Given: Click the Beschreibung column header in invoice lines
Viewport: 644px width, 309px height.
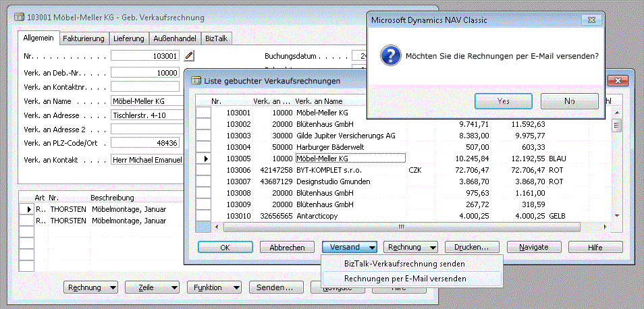Looking at the screenshot, I should coord(111,198).
